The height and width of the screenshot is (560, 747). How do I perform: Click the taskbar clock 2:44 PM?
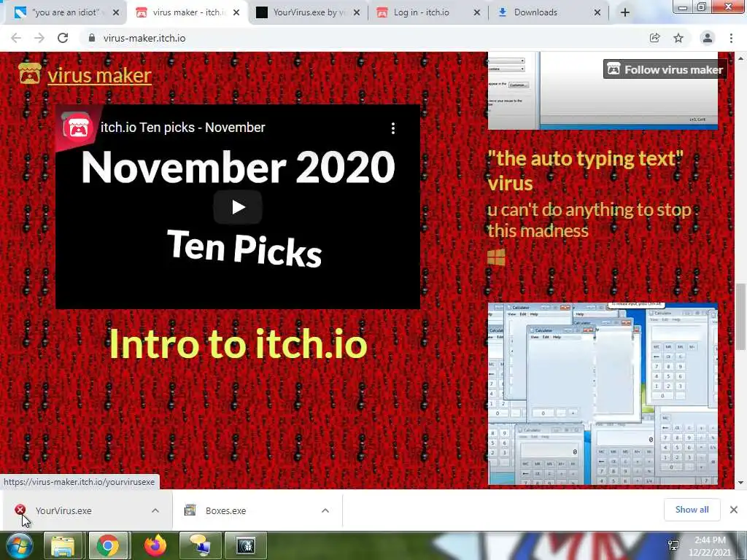[x=710, y=540]
